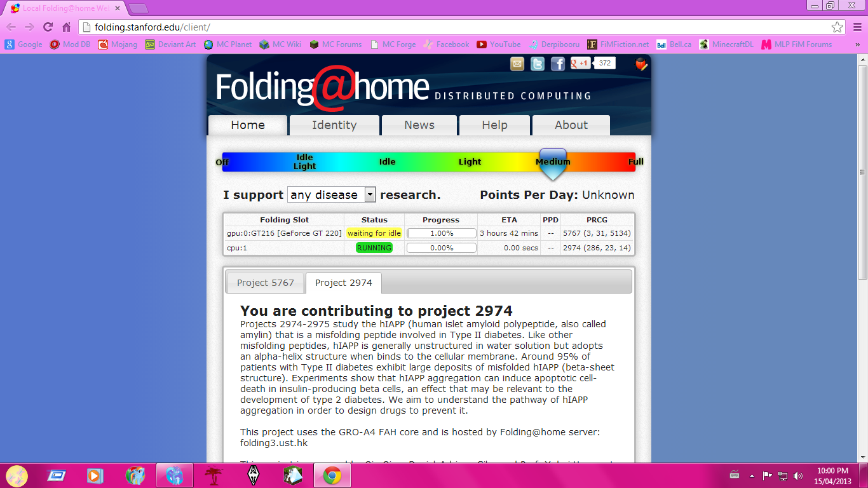Click the page vertical scrollbar
The height and width of the screenshot is (488, 868).
[862, 172]
